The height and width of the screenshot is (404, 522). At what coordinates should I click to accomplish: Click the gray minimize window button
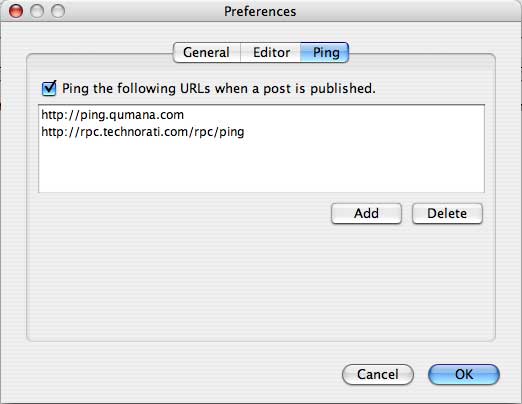point(37,11)
